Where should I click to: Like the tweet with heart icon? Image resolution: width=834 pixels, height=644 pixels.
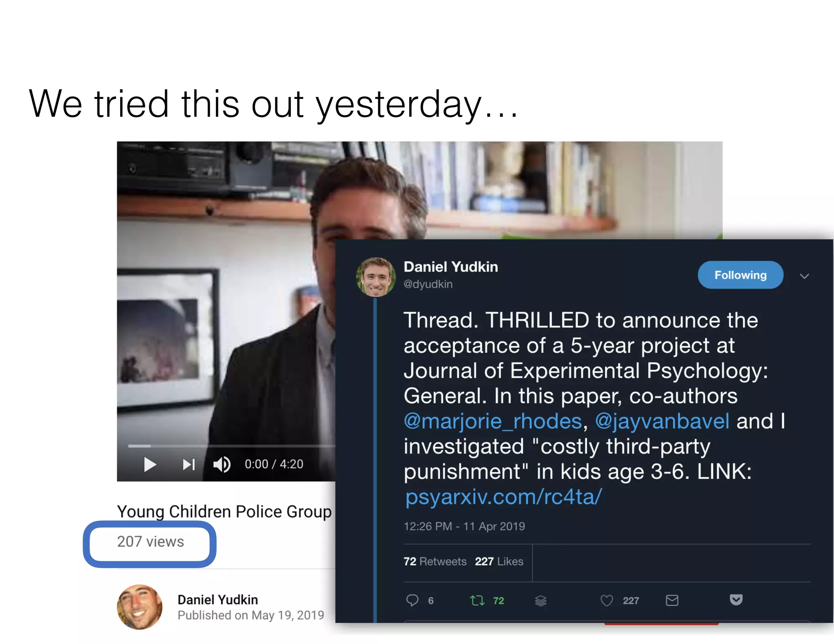coord(607,600)
